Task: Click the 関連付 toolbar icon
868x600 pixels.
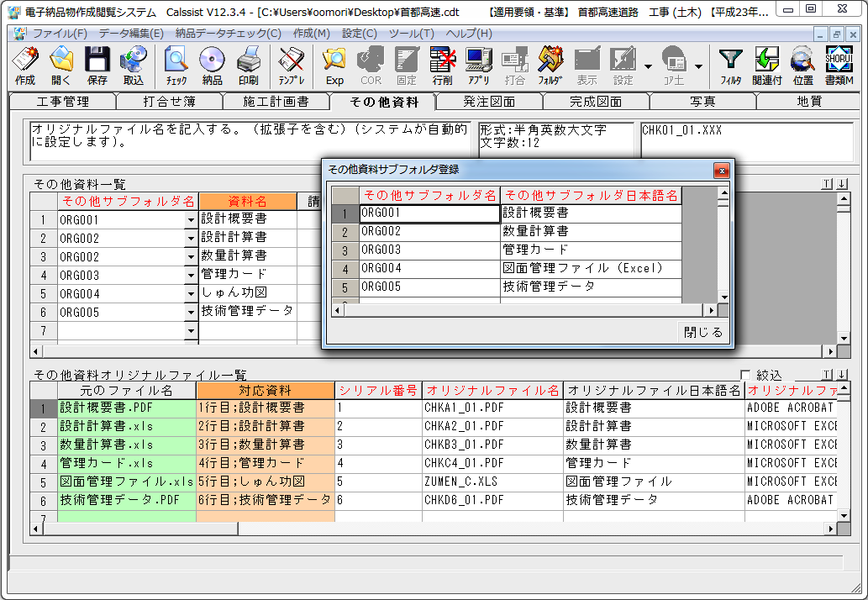Action: tap(766, 66)
